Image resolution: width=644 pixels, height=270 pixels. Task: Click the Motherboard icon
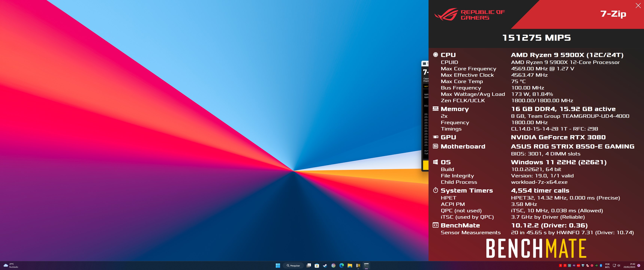[435, 146]
